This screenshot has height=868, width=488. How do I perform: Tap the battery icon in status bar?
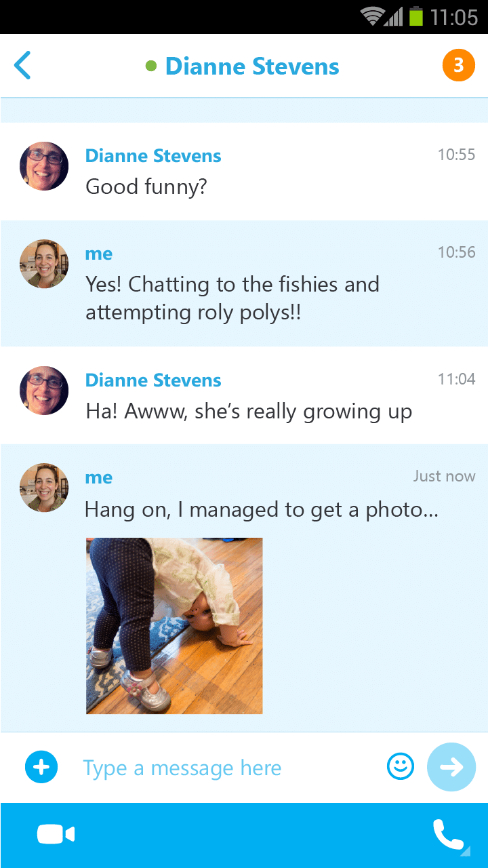coord(416,16)
